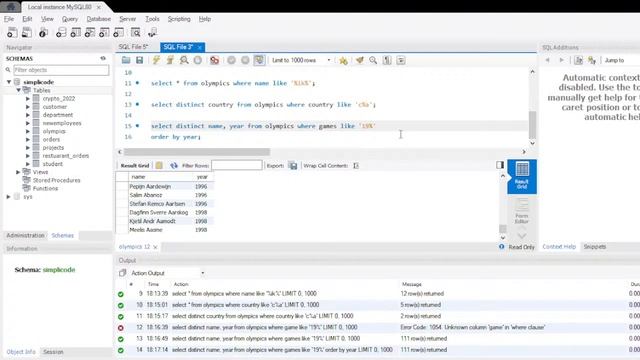Close the SQL File 3 tab
This screenshot has width=640, height=360.
tap(200, 47)
